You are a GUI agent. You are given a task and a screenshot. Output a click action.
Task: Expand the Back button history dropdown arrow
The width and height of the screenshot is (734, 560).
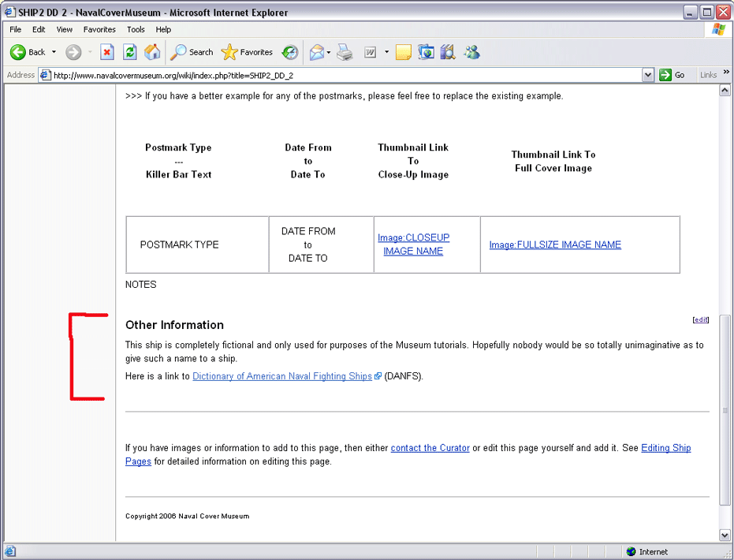click(x=54, y=52)
